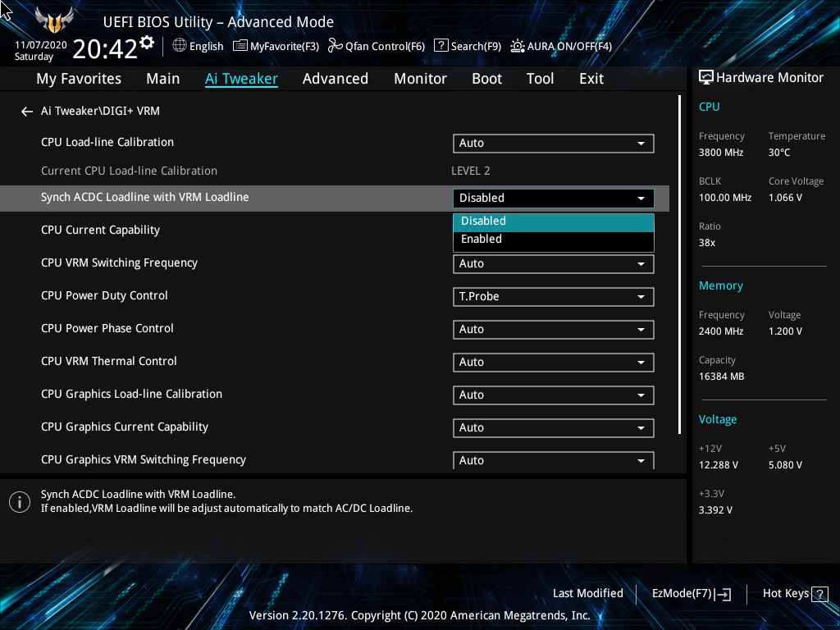Open CPU VRM Thermal Control dropdown
This screenshot has height=630, width=840.
click(x=554, y=363)
